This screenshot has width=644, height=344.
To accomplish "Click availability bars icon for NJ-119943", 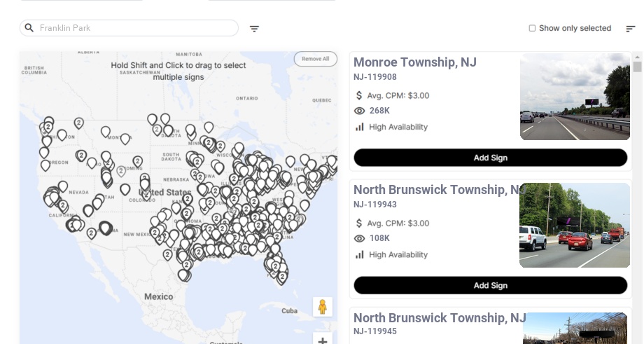I will pos(360,254).
